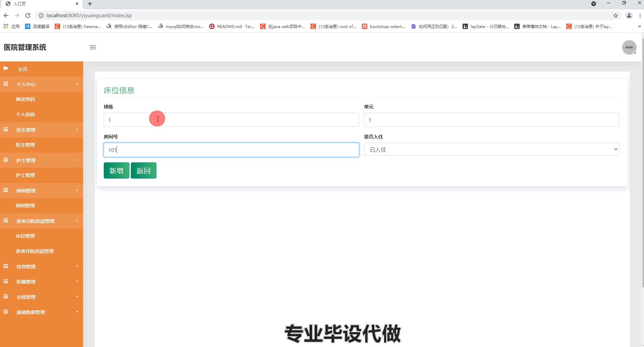Collapse the 医生管理 menu group
Screen dimensions: 644x347
(x=42, y=130)
